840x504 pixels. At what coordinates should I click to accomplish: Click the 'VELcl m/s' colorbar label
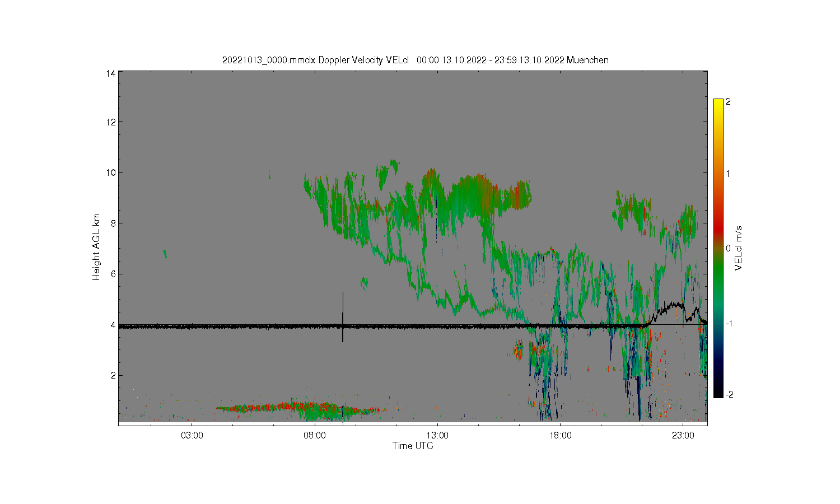(x=739, y=248)
